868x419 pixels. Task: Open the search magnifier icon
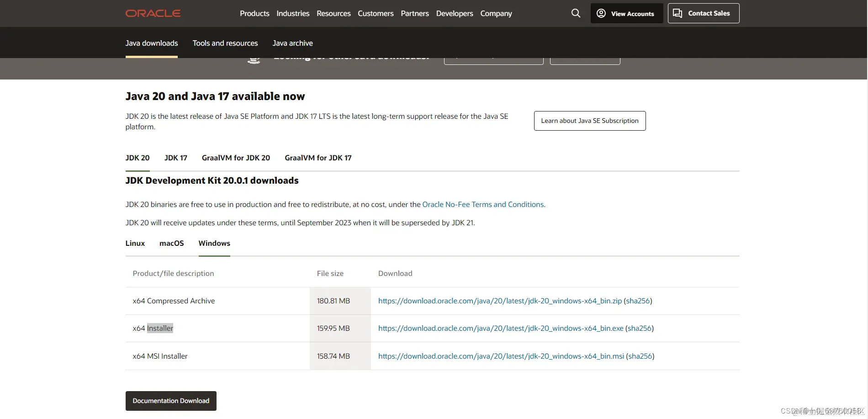(576, 13)
